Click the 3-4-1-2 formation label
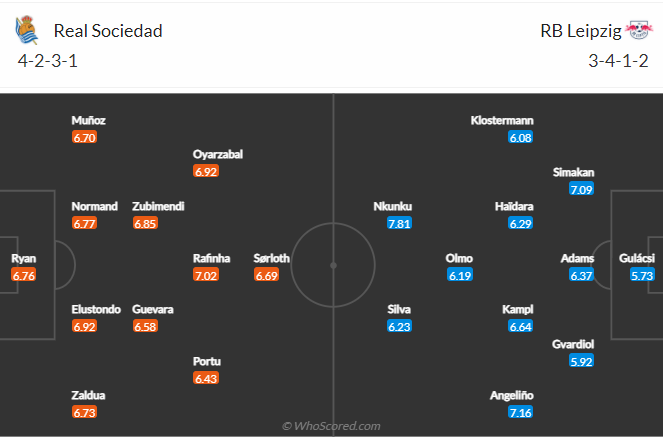Viewport: 663px width, 437px height. tap(620, 61)
